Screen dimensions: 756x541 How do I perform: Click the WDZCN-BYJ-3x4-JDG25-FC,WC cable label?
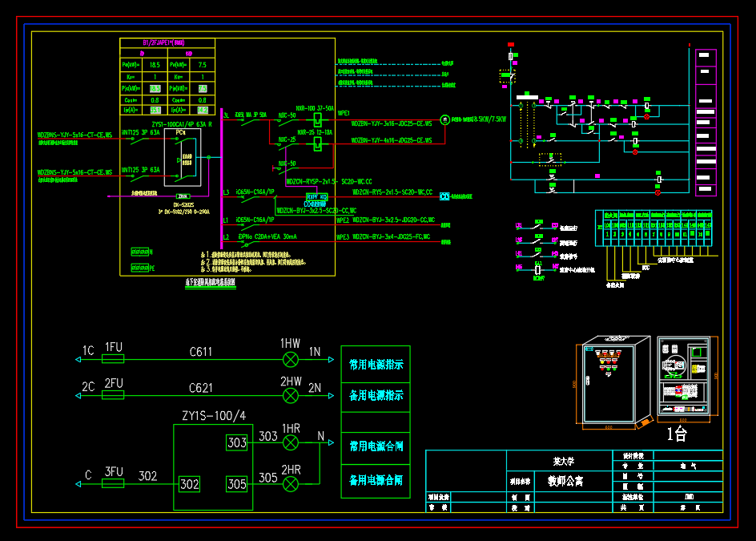(392, 237)
